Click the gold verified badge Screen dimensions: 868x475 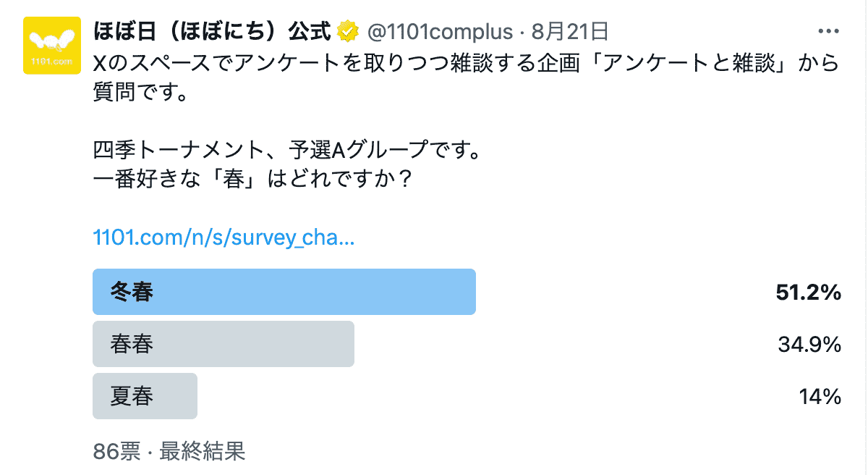pyautogui.click(x=349, y=32)
